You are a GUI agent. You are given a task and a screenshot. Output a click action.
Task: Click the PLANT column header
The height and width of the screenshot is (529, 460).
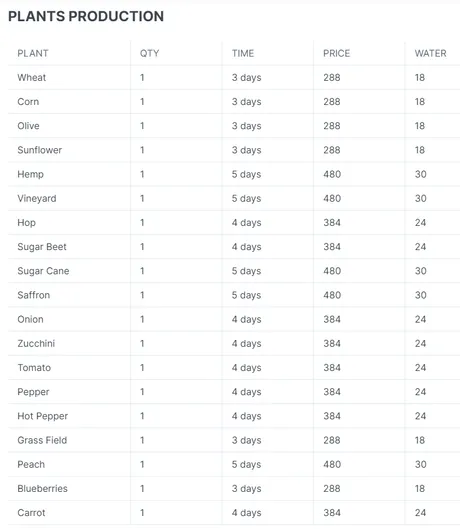pos(33,53)
